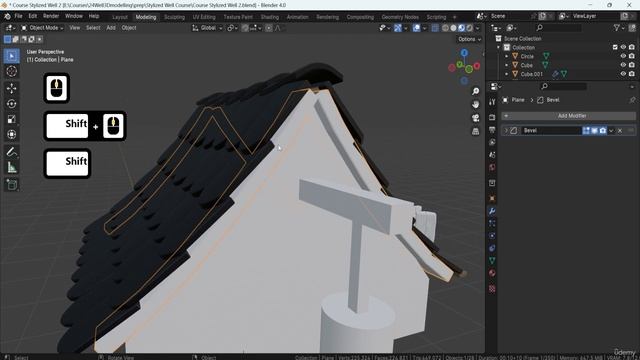Toggle proportional editing in header

pos(269,28)
